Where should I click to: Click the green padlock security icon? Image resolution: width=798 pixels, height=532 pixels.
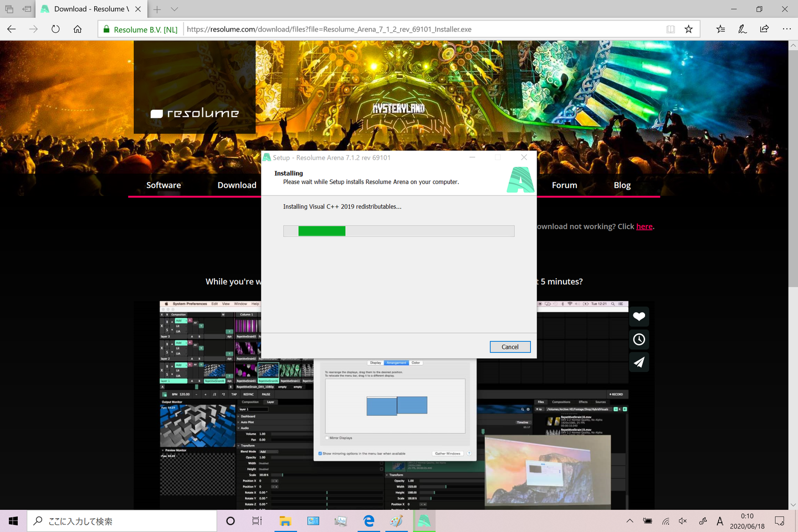(x=106, y=29)
